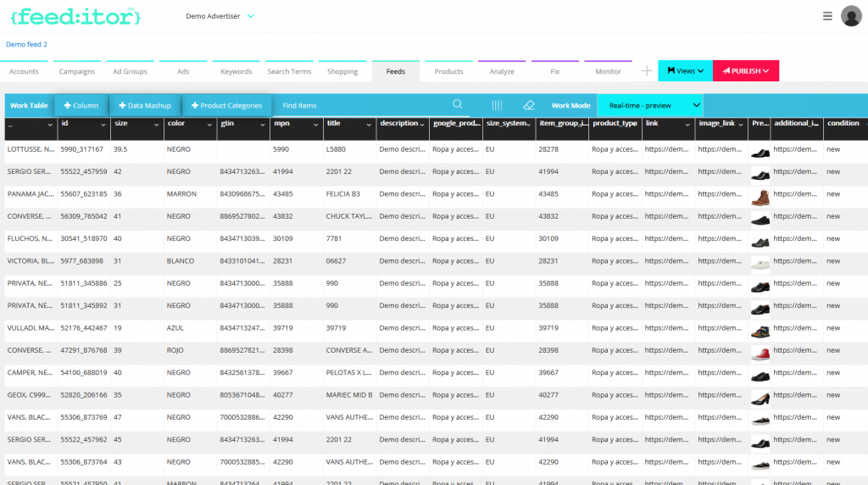Click the Publish button
The height and width of the screenshot is (485, 868).
pyautogui.click(x=746, y=71)
